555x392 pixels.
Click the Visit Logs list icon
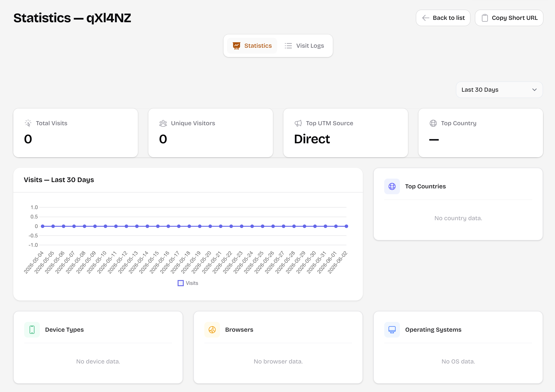click(288, 46)
